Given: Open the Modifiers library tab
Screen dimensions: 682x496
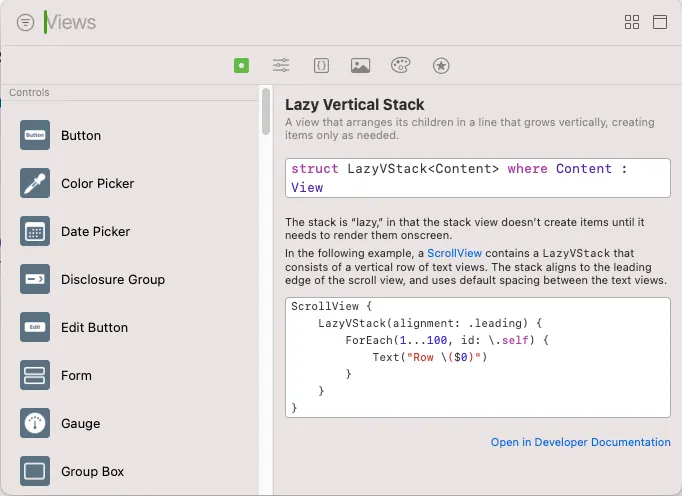Looking at the screenshot, I should pyautogui.click(x=281, y=65).
